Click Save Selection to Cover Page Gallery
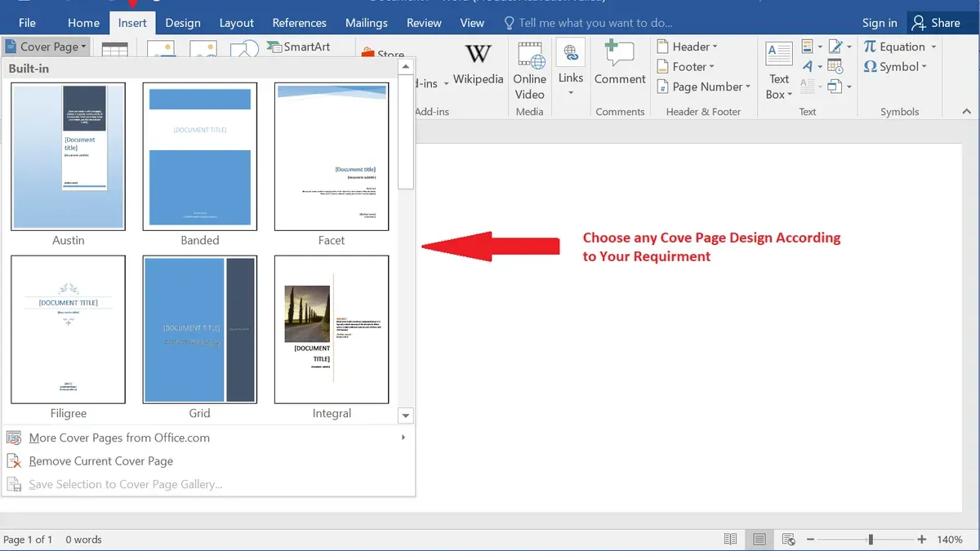 (x=208, y=484)
